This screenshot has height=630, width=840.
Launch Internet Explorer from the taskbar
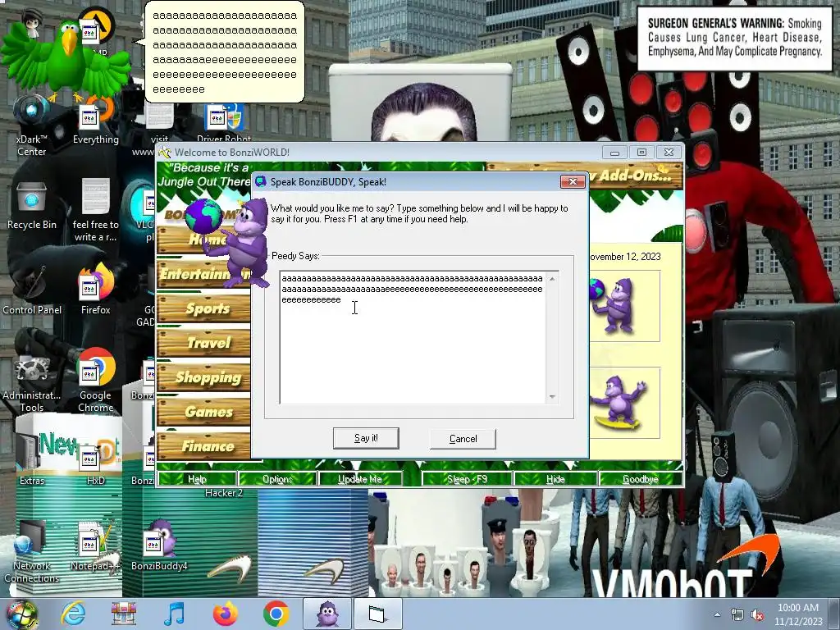(73, 614)
